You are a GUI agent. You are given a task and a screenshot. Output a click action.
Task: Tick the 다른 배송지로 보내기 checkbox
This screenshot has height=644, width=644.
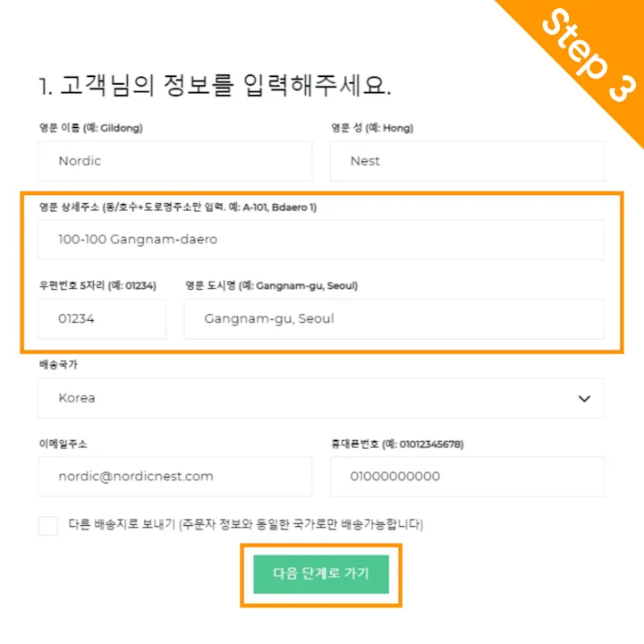[x=48, y=525]
